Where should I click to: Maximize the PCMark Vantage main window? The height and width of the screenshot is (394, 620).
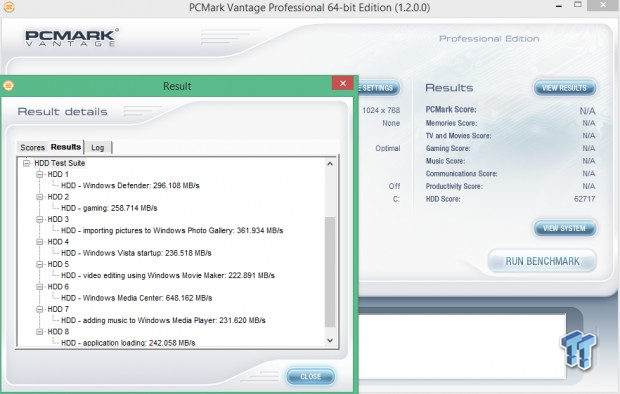tap(578, 4)
